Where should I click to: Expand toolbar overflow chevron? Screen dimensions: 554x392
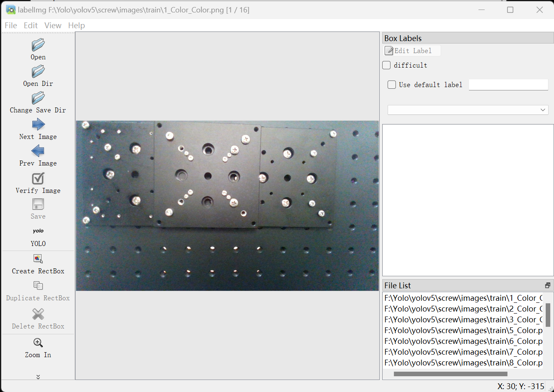coord(38,377)
